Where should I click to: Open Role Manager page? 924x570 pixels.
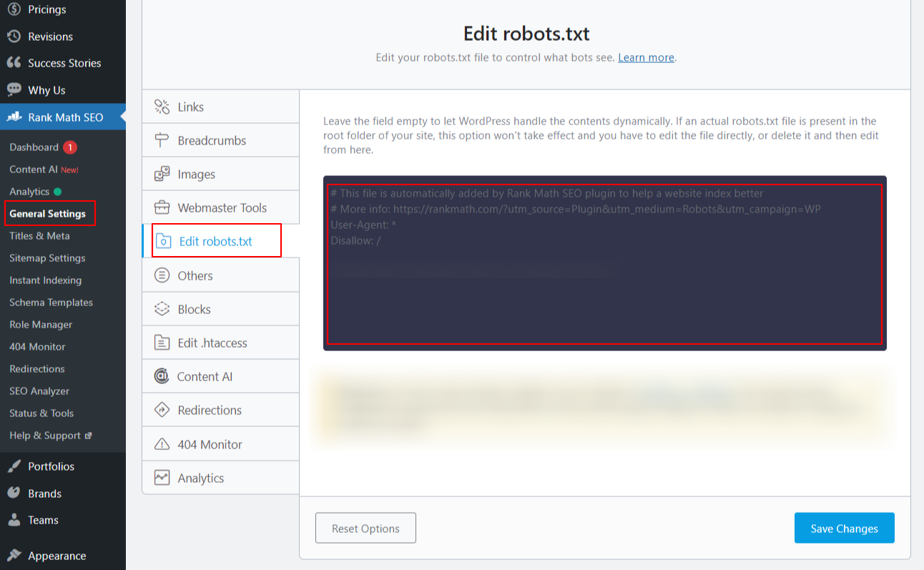tap(41, 325)
